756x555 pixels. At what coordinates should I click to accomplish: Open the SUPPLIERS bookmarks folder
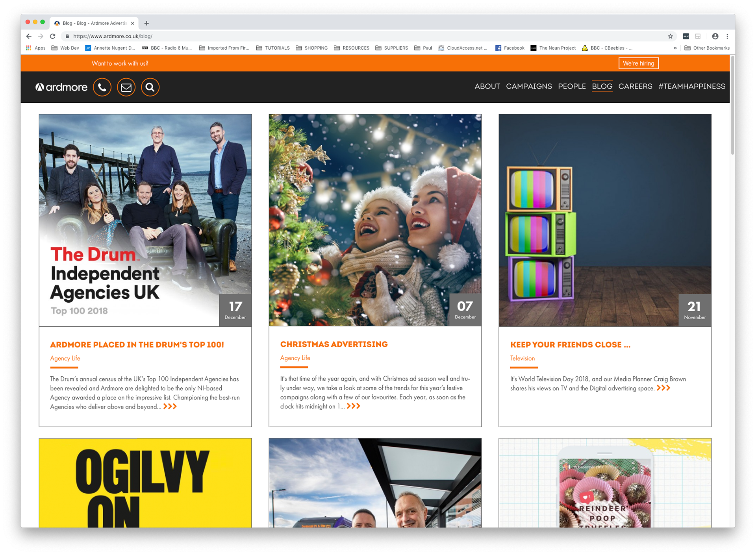pos(392,48)
